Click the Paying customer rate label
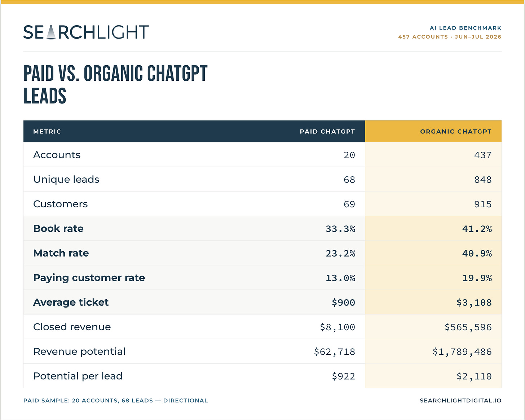The image size is (525, 420). point(89,278)
